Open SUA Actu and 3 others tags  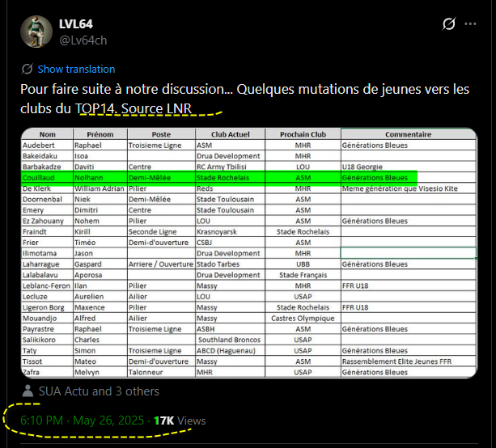(99, 391)
